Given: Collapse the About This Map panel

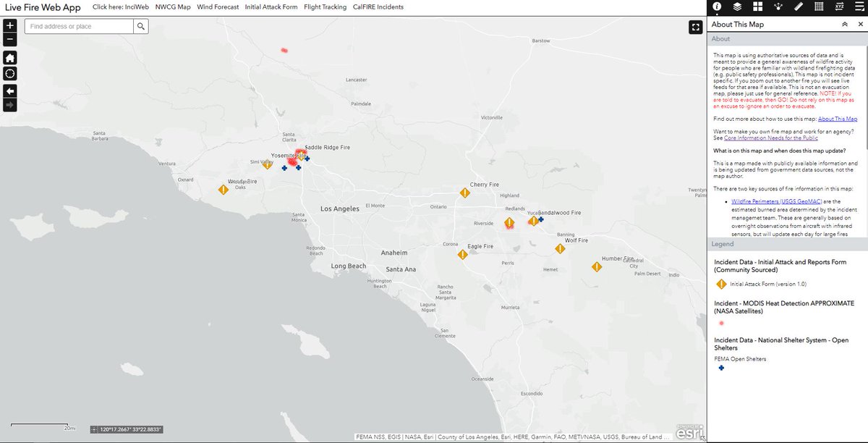Looking at the screenshot, I should click(x=845, y=24).
